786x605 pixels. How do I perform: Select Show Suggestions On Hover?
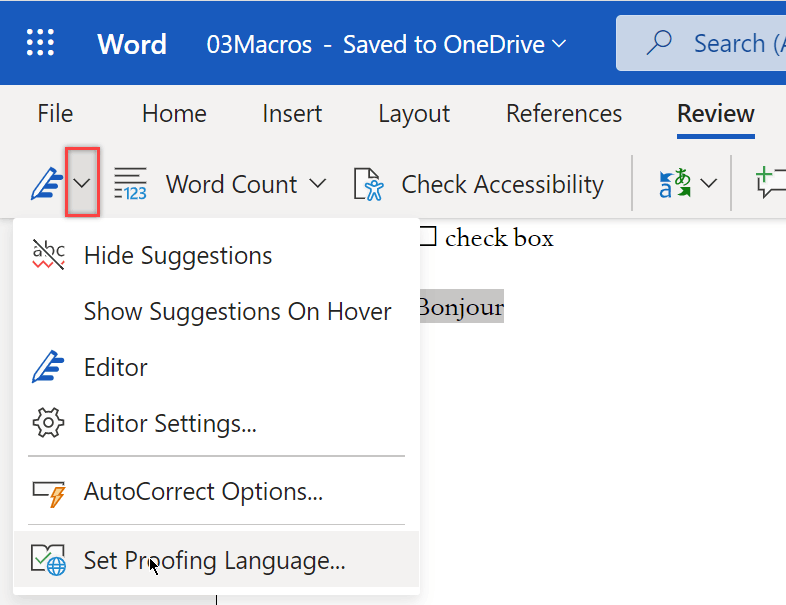[x=217, y=312]
